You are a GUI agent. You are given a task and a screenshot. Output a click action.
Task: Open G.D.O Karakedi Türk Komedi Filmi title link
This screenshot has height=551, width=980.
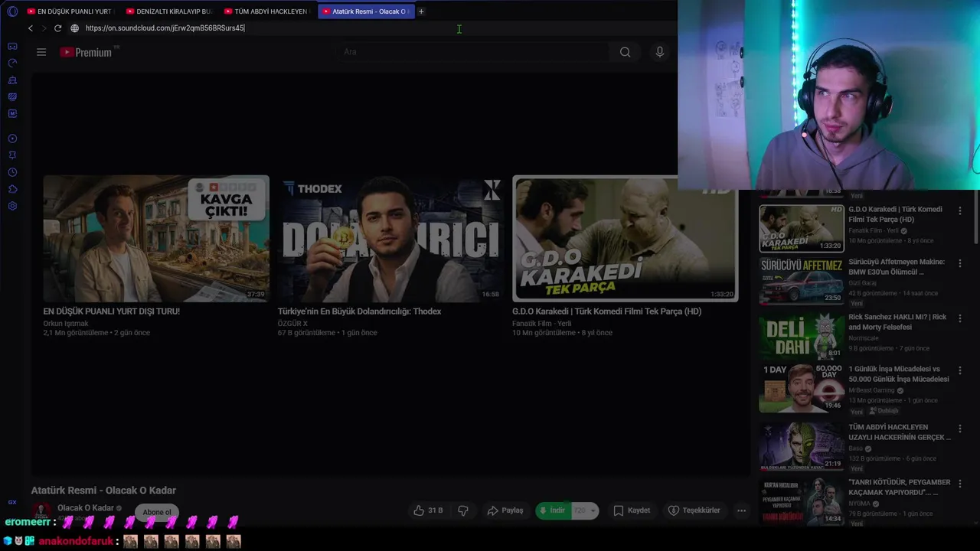tap(606, 311)
